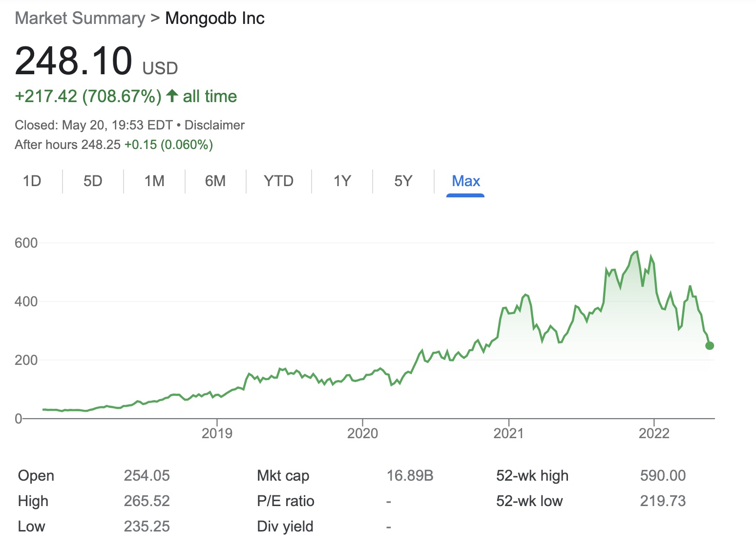Switch to the 5D range tab
The height and width of the screenshot is (552, 756).
click(93, 181)
